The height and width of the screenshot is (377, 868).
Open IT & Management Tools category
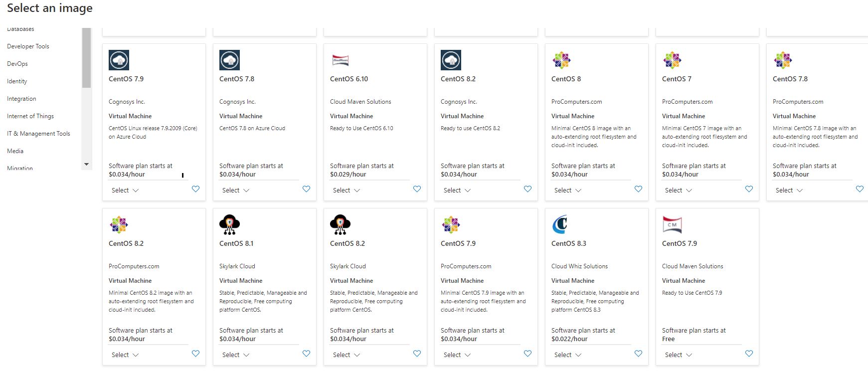pyautogui.click(x=38, y=134)
